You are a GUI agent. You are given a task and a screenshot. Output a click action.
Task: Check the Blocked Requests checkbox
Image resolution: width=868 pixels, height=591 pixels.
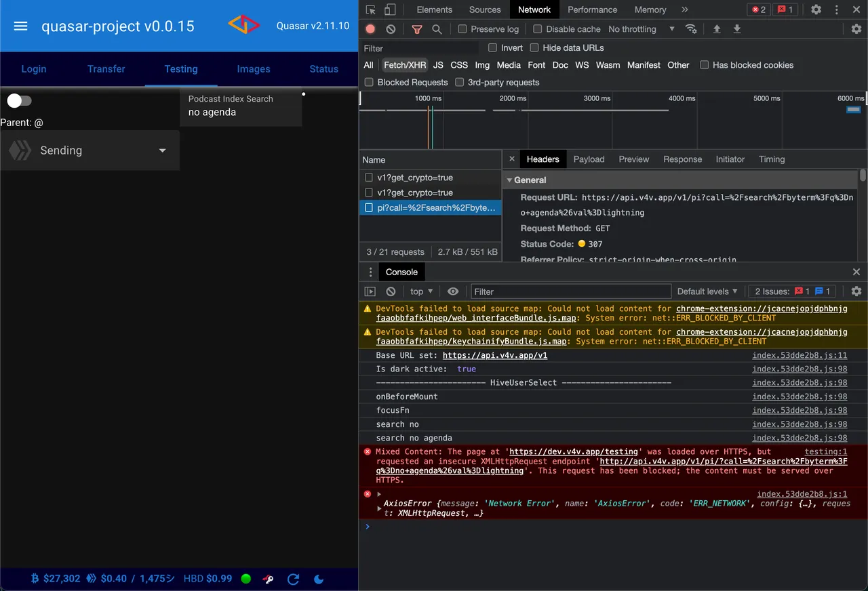tap(369, 82)
